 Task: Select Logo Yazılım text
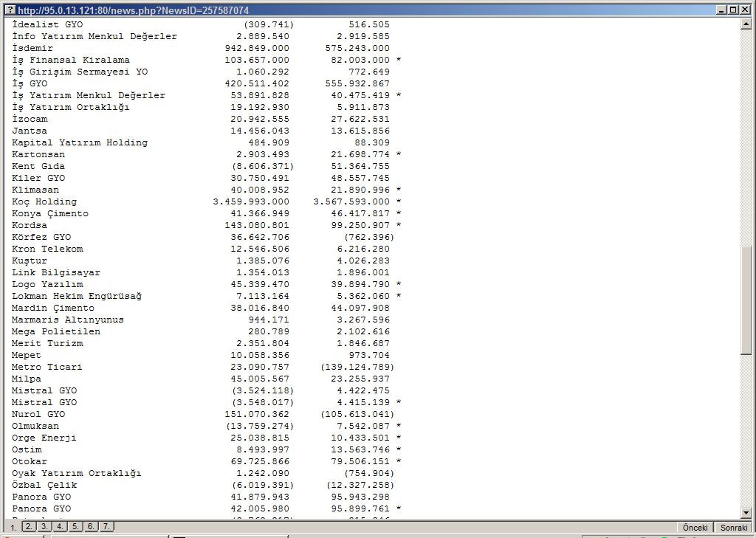pos(47,284)
